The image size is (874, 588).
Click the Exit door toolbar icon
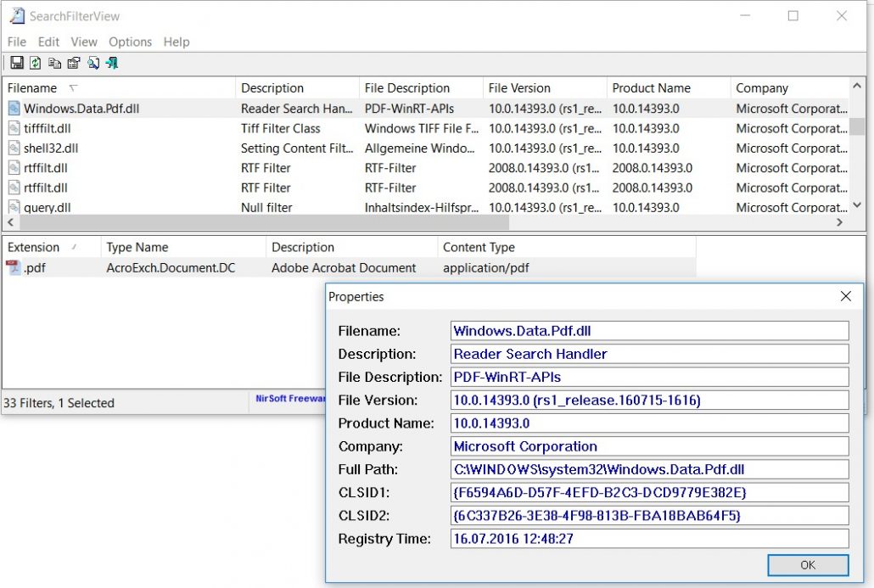pos(111,62)
